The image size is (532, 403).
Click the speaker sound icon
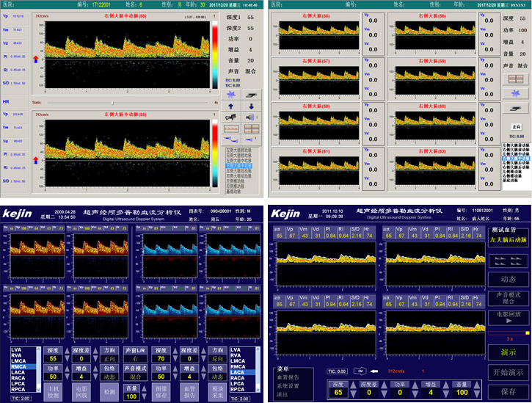pos(250,117)
